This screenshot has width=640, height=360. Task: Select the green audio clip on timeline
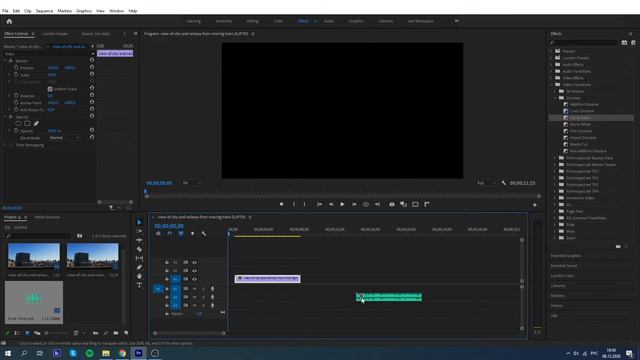point(389,297)
